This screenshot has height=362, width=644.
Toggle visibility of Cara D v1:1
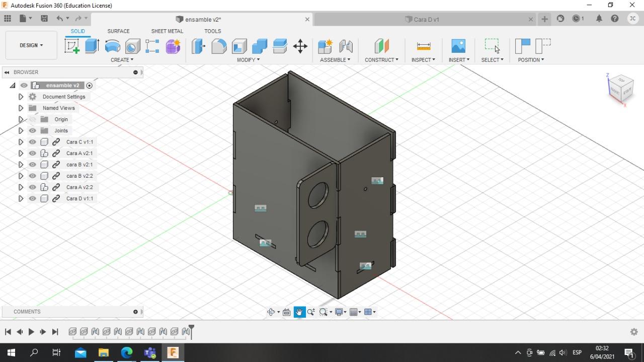pos(33,198)
